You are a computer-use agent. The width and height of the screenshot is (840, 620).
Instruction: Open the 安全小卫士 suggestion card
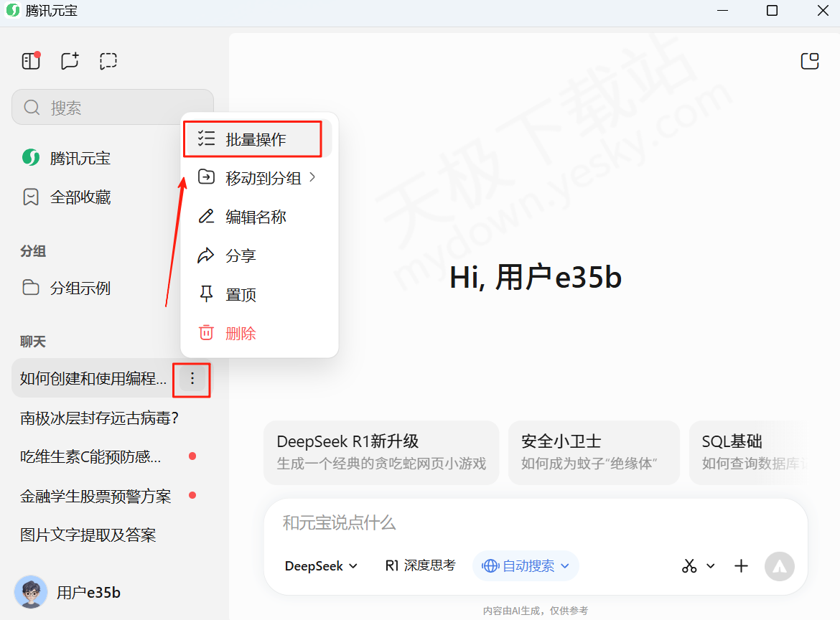click(594, 452)
